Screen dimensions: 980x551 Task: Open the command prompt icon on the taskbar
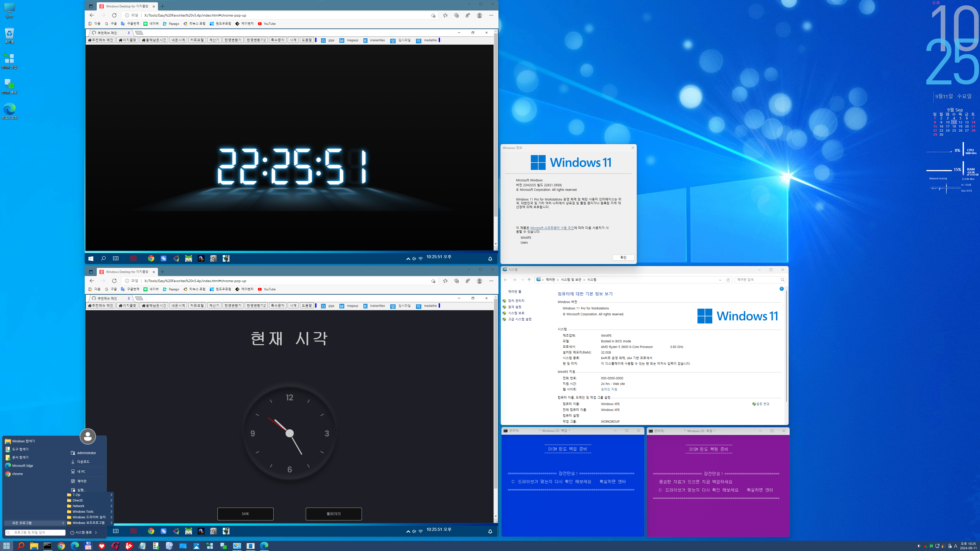click(x=47, y=546)
